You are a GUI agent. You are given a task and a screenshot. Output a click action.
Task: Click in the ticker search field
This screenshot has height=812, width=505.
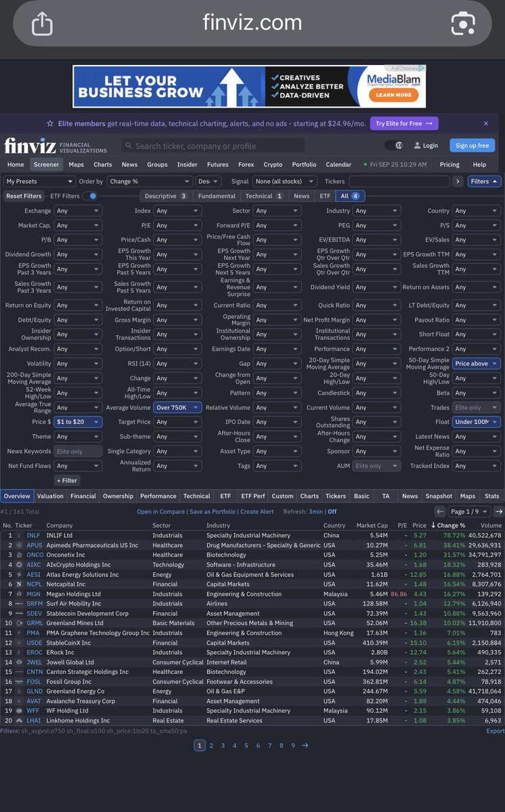click(213, 146)
